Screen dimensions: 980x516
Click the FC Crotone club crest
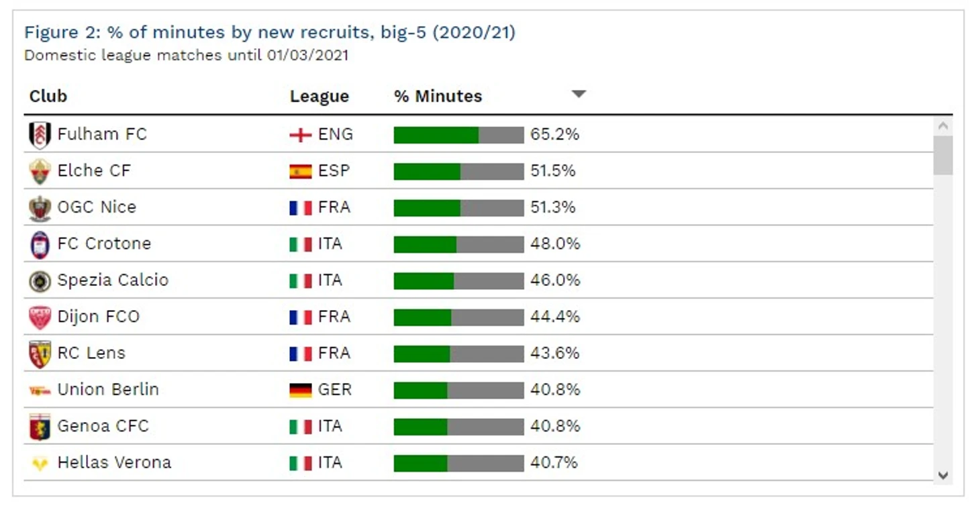40,244
